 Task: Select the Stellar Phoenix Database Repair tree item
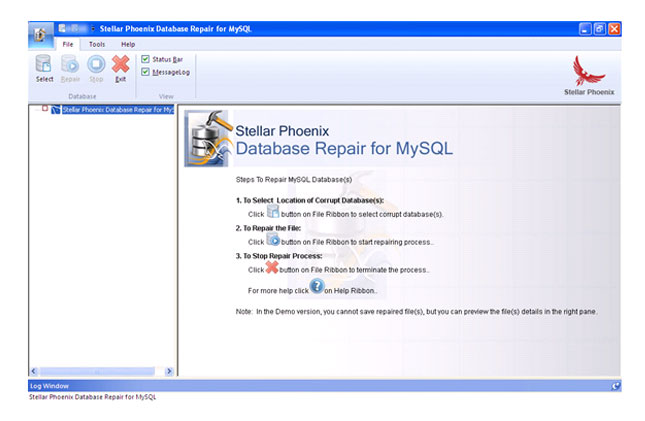point(118,110)
